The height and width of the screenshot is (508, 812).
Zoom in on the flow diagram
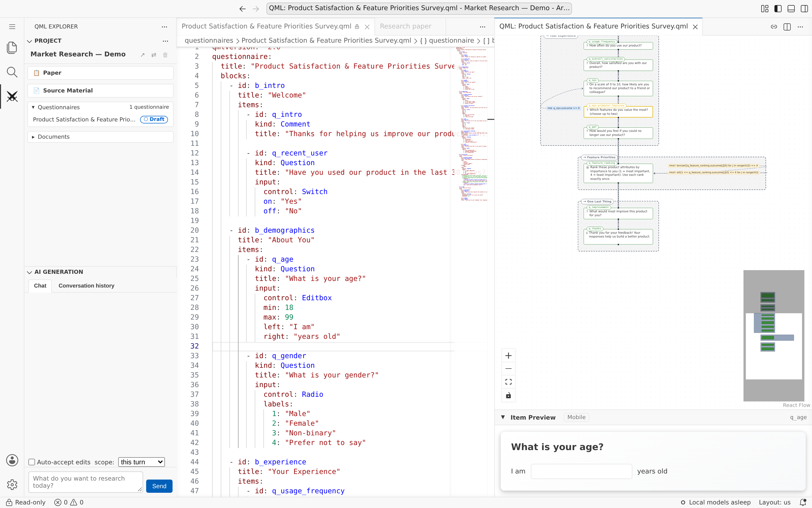[508, 355]
